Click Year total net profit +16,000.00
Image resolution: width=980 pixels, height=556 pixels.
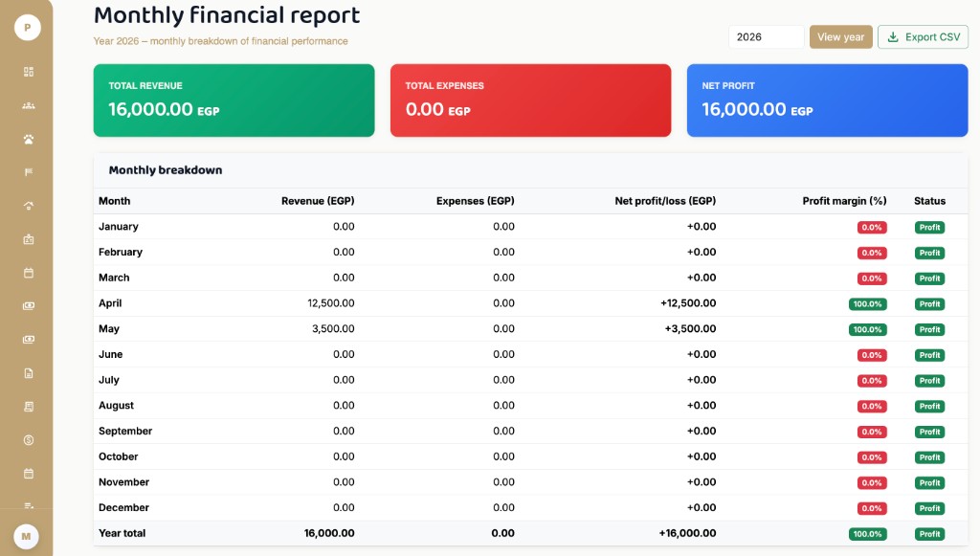[687, 533]
